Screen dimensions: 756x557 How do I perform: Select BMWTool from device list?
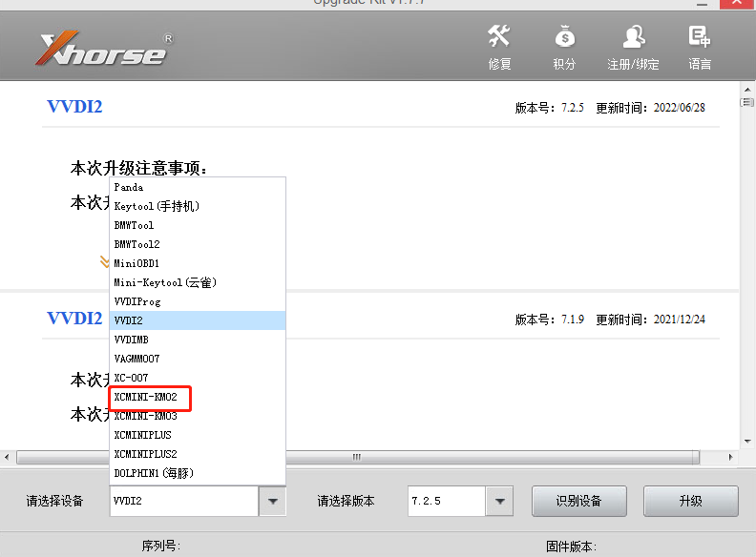[198, 225]
